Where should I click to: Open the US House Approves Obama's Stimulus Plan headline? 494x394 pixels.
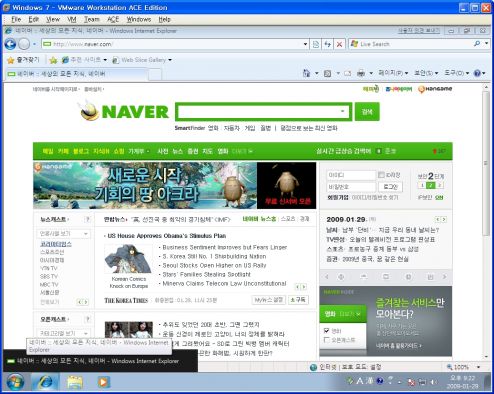point(167,236)
